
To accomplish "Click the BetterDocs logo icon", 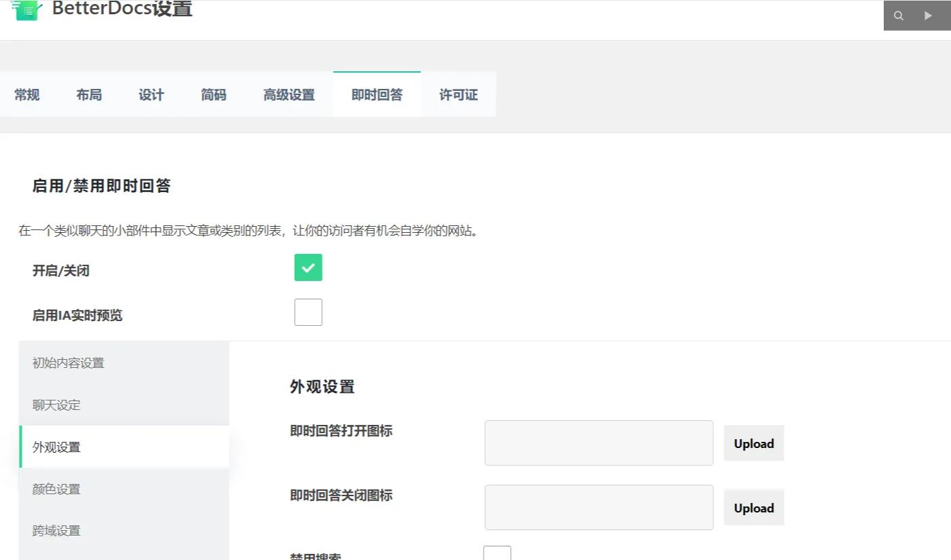I will (x=27, y=10).
